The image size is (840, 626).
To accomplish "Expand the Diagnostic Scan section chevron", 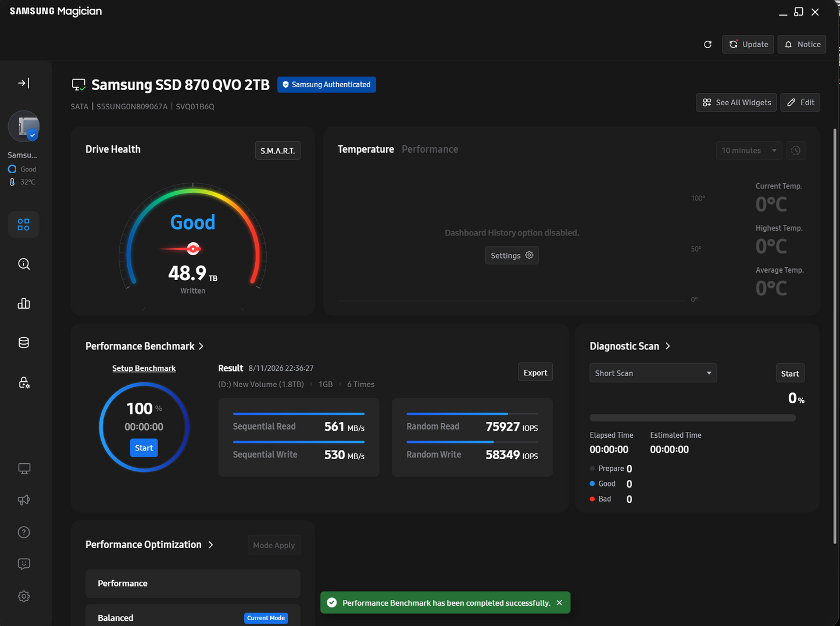I will pyautogui.click(x=668, y=346).
